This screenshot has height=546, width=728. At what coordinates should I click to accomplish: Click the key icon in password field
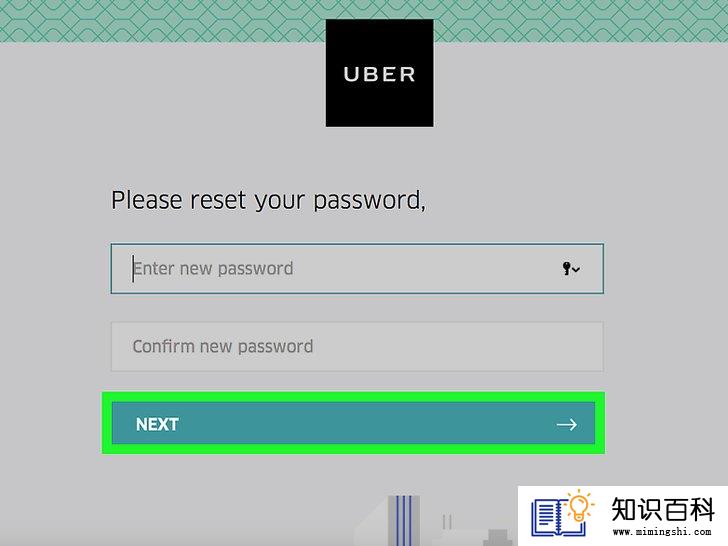tap(566, 268)
